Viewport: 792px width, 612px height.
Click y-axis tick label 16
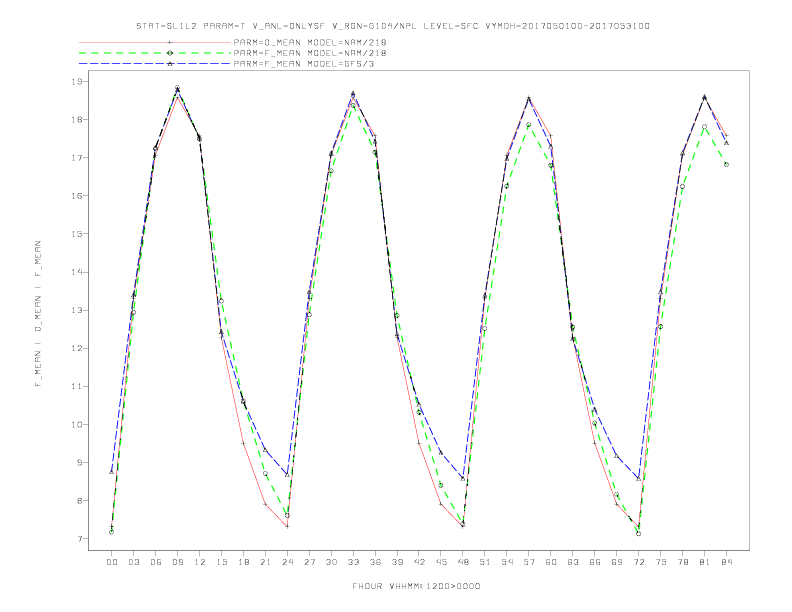click(x=79, y=195)
